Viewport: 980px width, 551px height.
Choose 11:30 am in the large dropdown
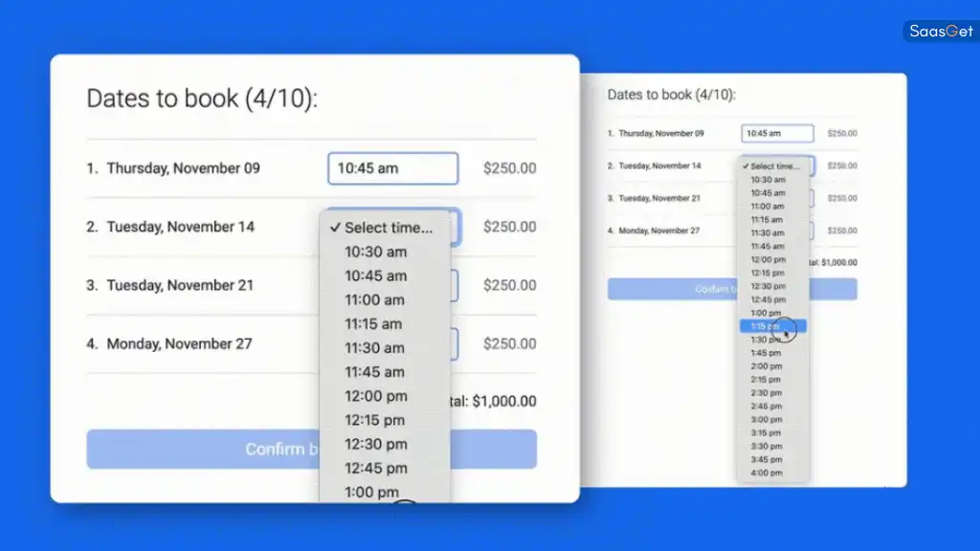[375, 348]
